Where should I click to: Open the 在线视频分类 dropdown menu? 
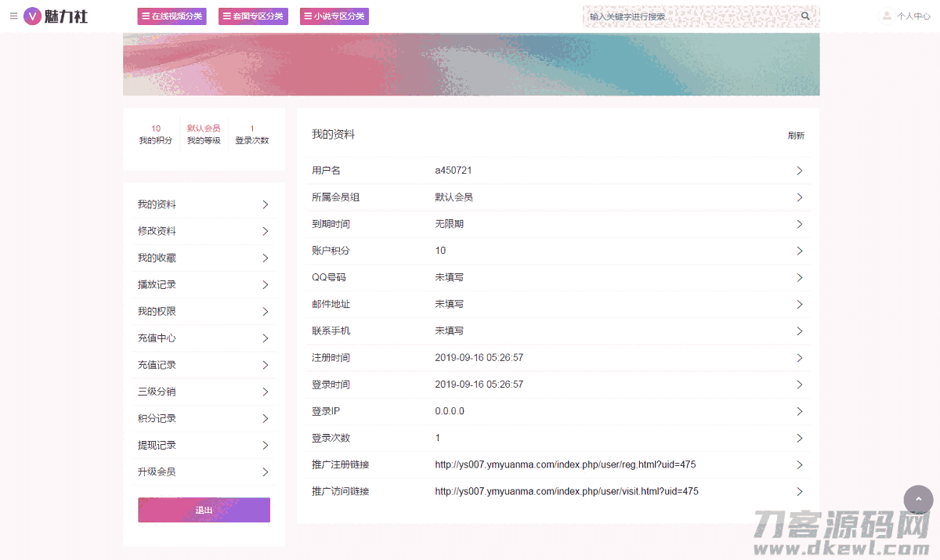(172, 16)
